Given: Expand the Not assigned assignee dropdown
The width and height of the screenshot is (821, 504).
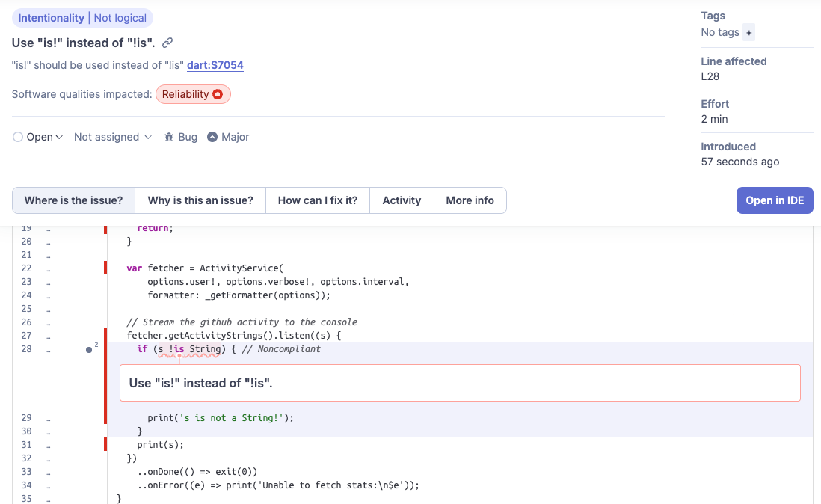Looking at the screenshot, I should tap(112, 137).
